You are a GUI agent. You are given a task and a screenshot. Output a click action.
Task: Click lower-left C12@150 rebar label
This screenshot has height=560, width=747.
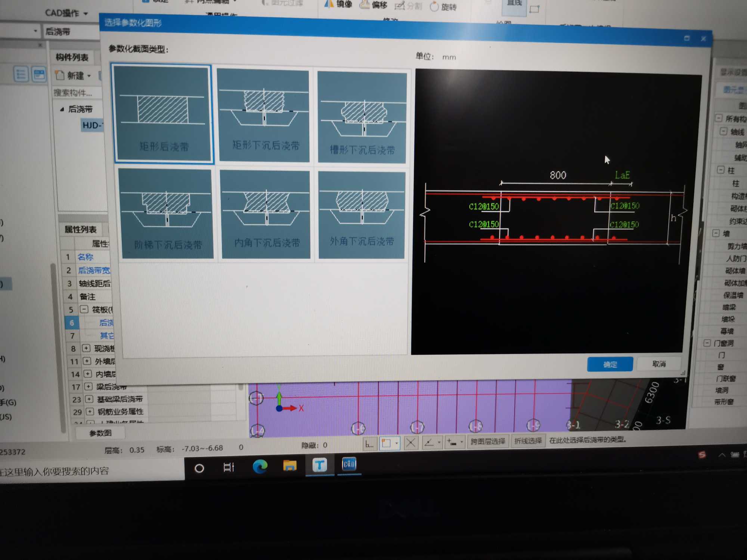click(484, 224)
